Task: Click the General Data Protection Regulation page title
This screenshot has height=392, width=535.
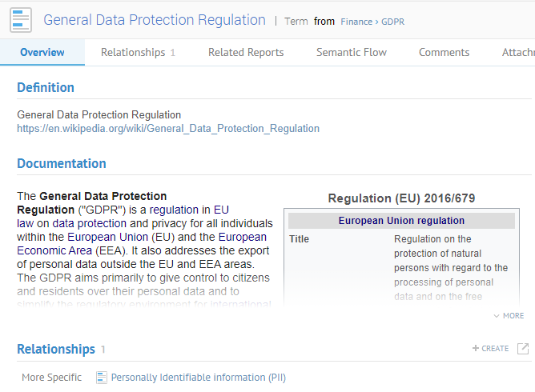Action: pos(155,20)
